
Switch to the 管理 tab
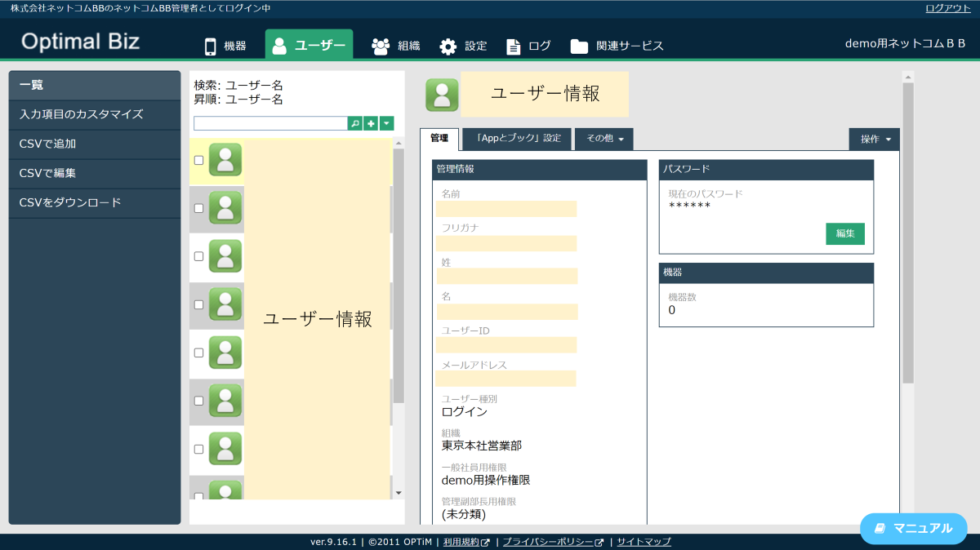[439, 139]
